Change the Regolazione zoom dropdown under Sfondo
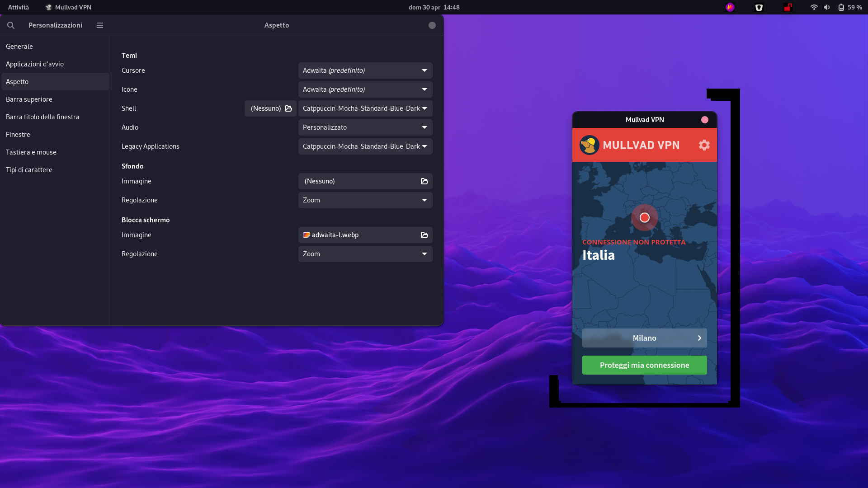 365,200
